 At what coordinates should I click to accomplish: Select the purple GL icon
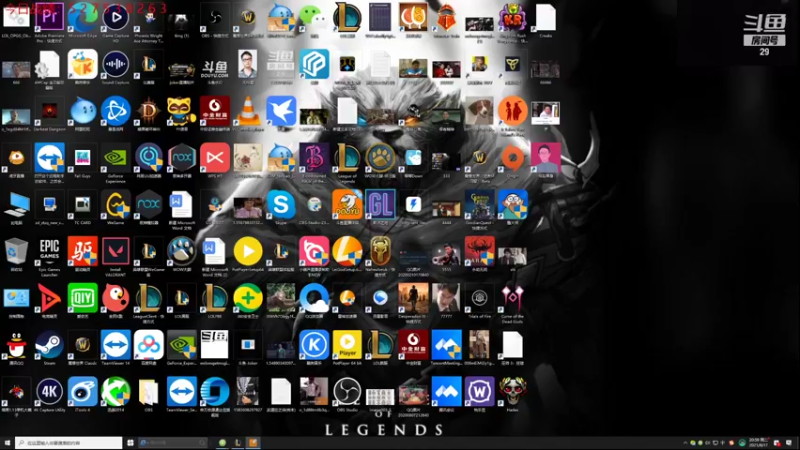tap(380, 205)
